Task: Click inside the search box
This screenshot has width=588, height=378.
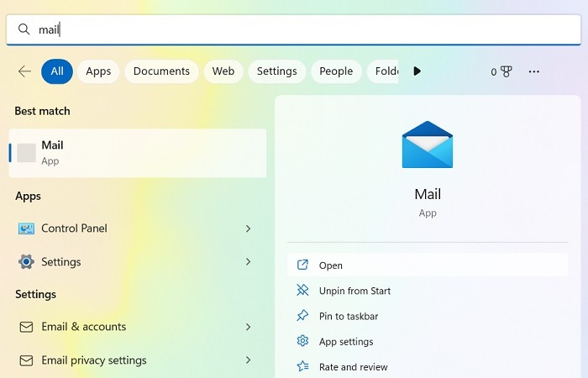Action: coord(294,29)
